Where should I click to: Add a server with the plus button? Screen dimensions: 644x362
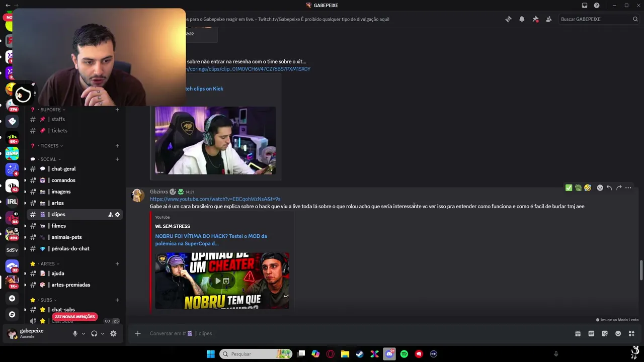point(12,298)
